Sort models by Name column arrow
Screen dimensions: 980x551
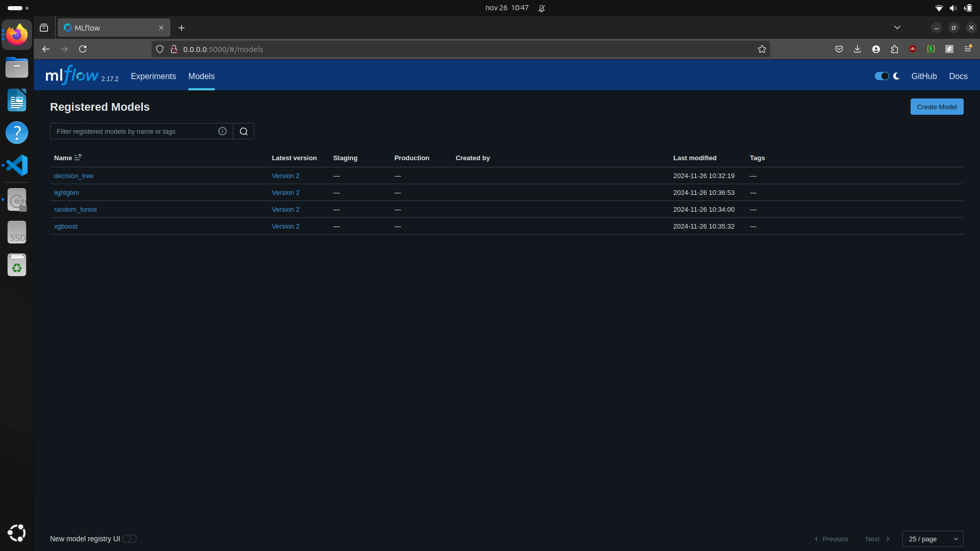click(78, 158)
